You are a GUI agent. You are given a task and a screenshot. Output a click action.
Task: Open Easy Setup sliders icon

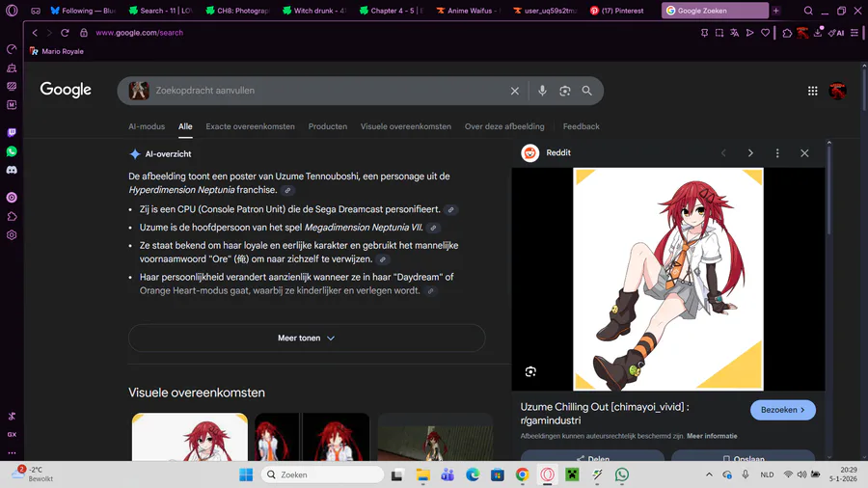pos(854,33)
